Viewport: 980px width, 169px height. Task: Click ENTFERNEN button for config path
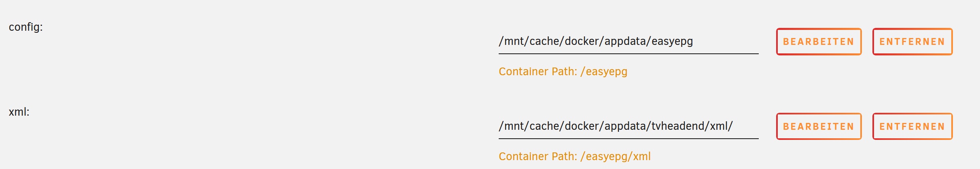pos(912,42)
